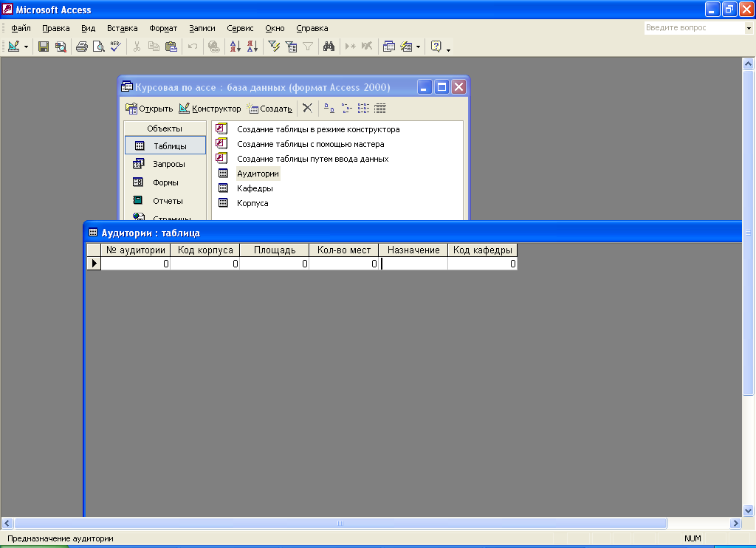Click the Apply Filter funnel icon

[308, 47]
